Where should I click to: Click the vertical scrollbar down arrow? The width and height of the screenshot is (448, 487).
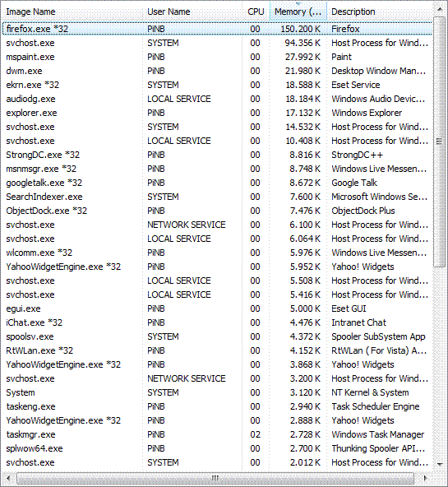439,464
